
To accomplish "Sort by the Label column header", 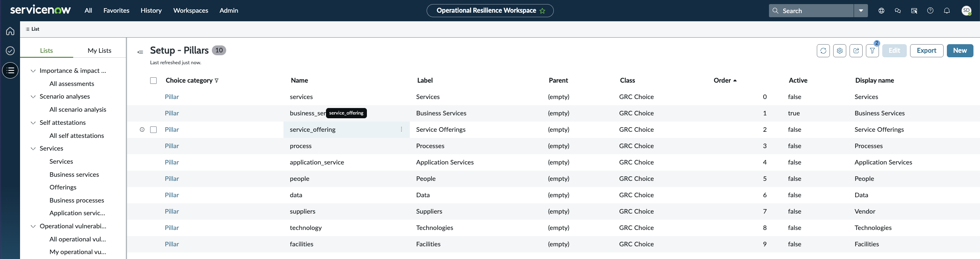I will (x=425, y=81).
